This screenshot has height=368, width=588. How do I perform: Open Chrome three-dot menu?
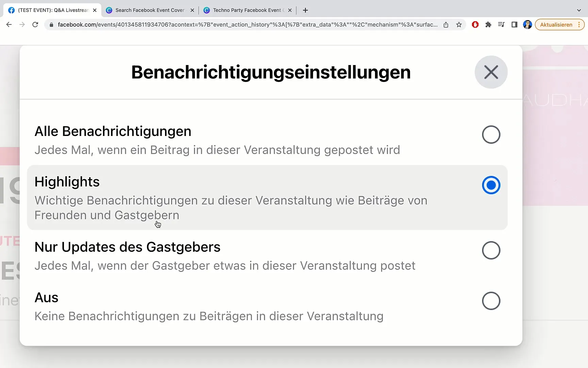coord(579,25)
